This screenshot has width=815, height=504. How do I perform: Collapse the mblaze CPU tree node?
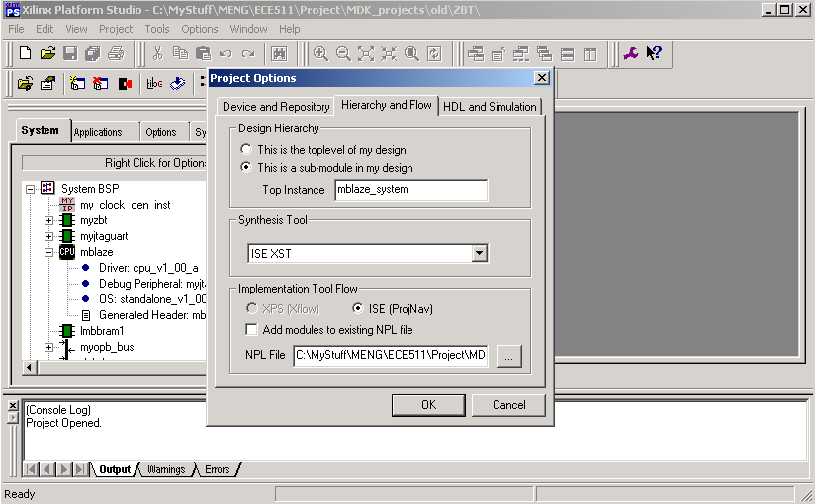click(49, 252)
